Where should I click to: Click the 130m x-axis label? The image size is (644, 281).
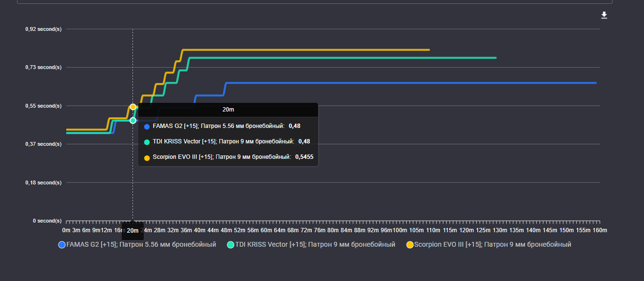point(500,230)
